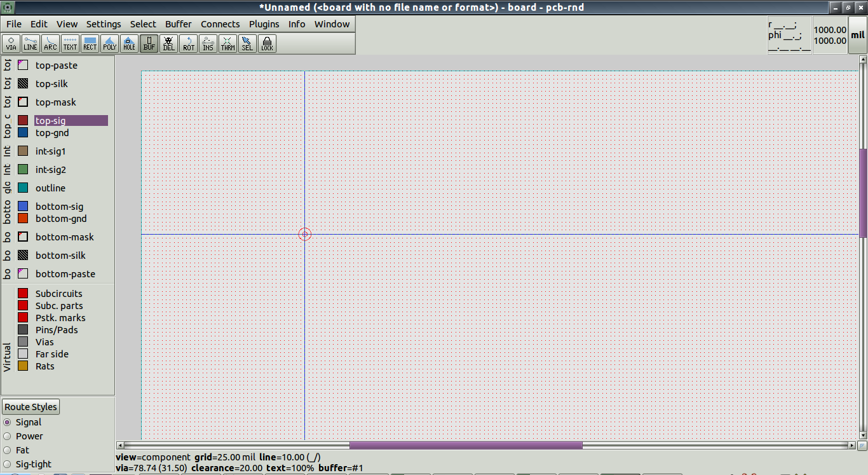
Task: Click the outline teal color swatch
Action: pyautogui.click(x=23, y=188)
